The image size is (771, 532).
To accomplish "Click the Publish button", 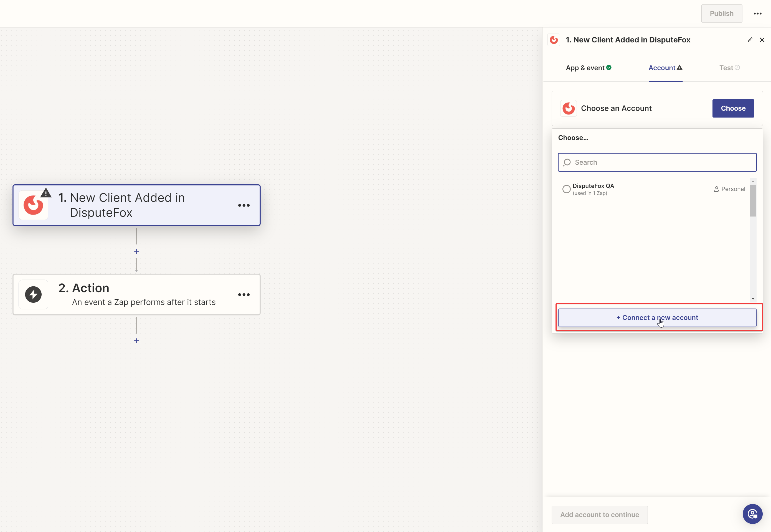I will 722,13.
